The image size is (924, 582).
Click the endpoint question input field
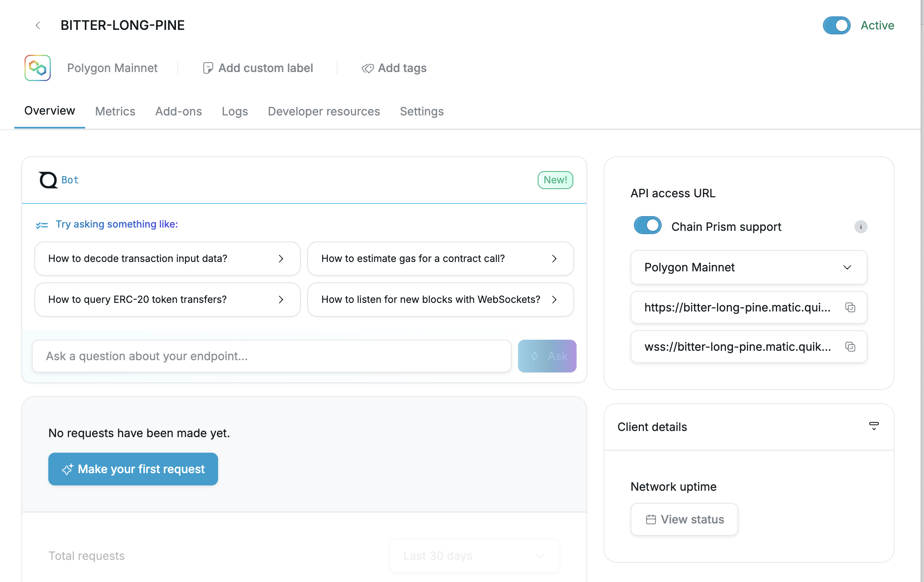271,356
